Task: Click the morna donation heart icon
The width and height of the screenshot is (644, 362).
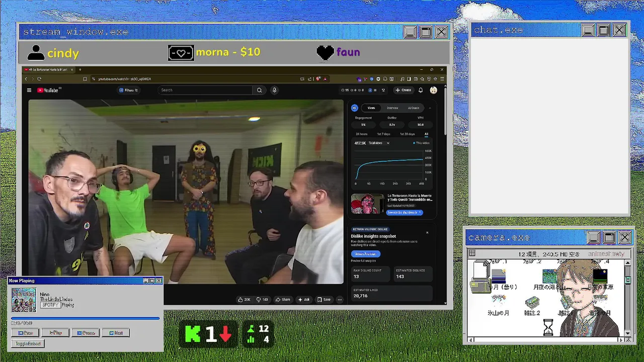Action: click(x=181, y=53)
